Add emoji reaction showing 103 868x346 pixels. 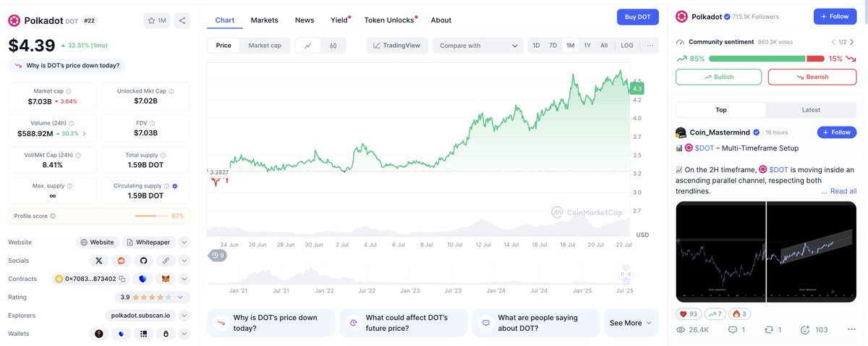pos(814,330)
